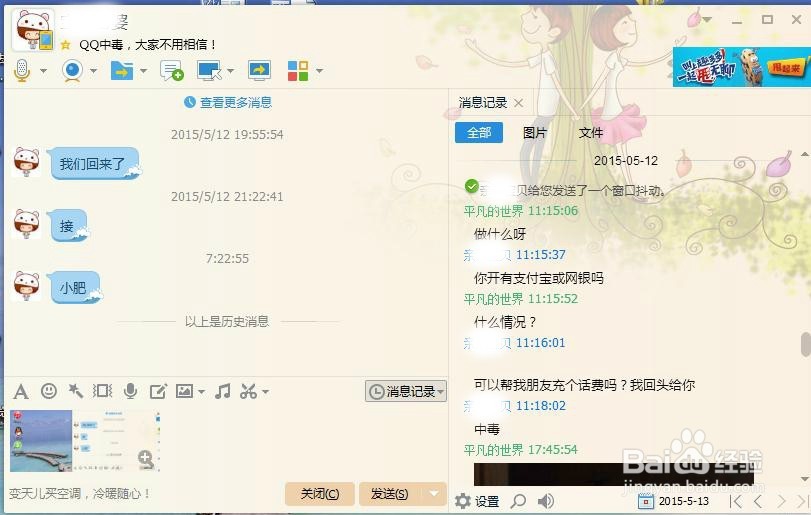Send a file with the folder icon
The height and width of the screenshot is (515, 811).
[x=122, y=70]
